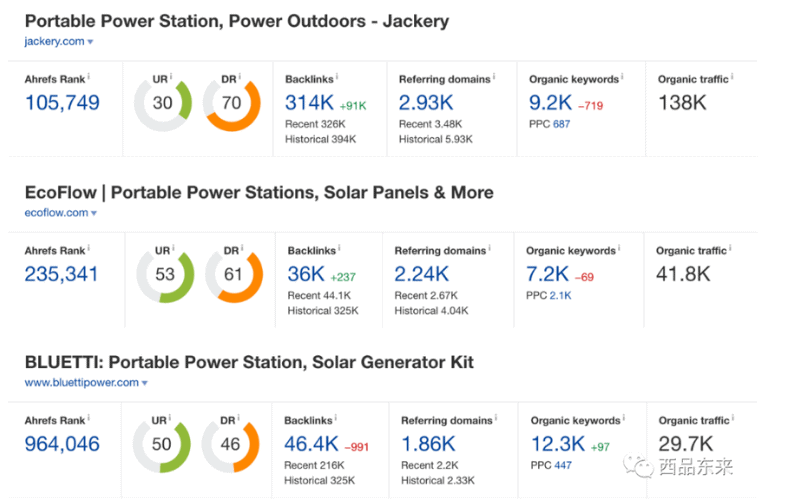Click Jackery's Historical 394K backlinks text
Image resolution: width=800 pixels, height=500 pixels.
click(x=320, y=139)
